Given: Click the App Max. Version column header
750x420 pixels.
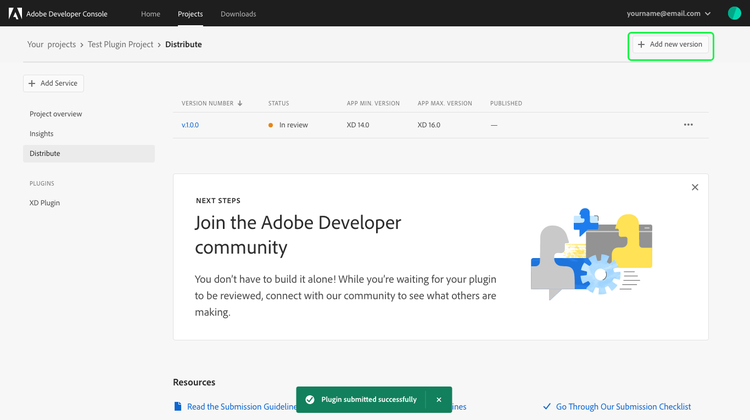Looking at the screenshot, I should tap(445, 103).
